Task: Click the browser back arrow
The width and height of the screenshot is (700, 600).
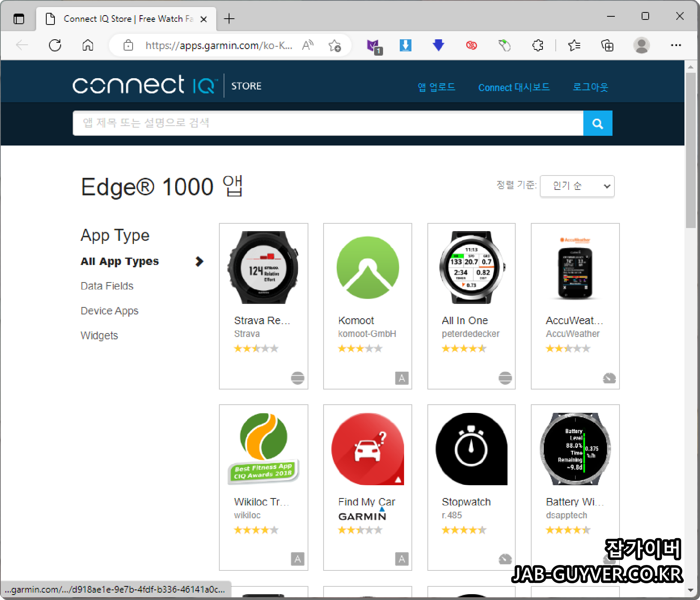Action: pyautogui.click(x=22, y=46)
